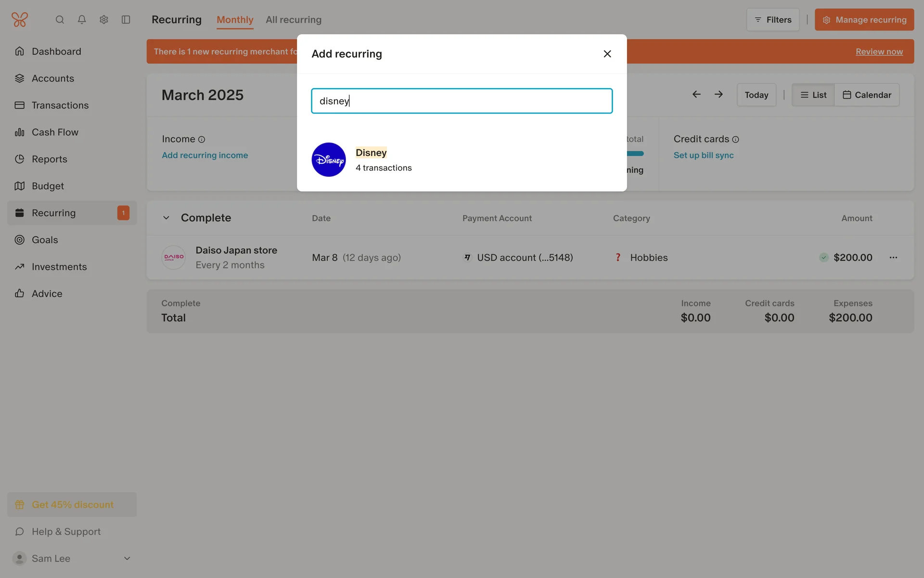Toggle sidebar panel icon
This screenshot has width=924, height=578.
[x=126, y=20]
